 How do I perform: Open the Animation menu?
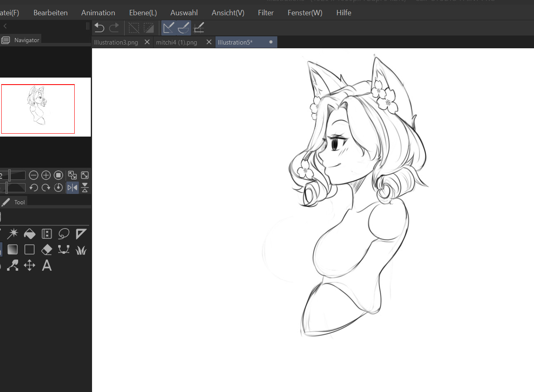98,13
